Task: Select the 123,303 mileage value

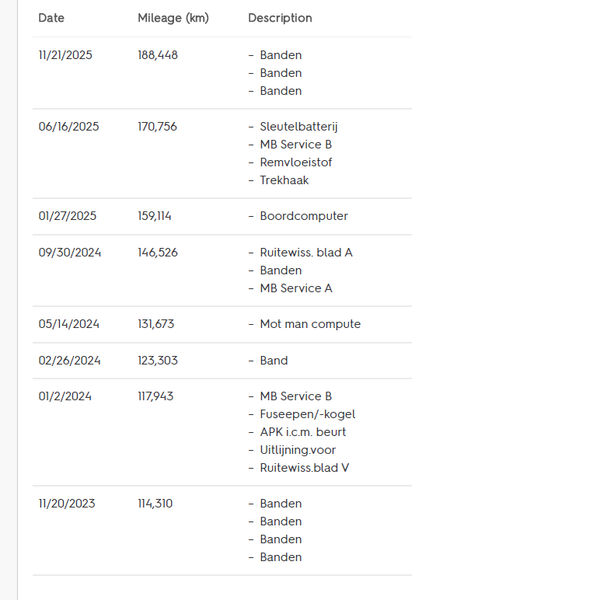Action: tap(158, 360)
